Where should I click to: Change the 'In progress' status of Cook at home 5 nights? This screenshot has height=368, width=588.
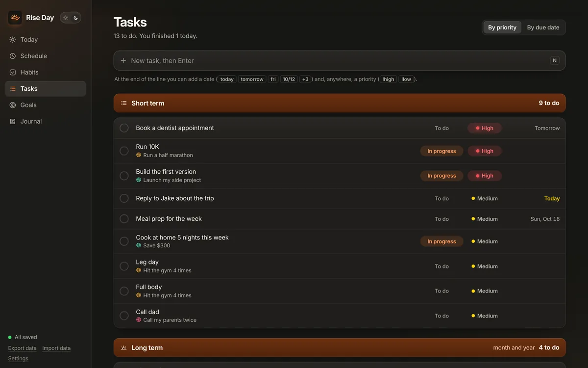click(441, 241)
